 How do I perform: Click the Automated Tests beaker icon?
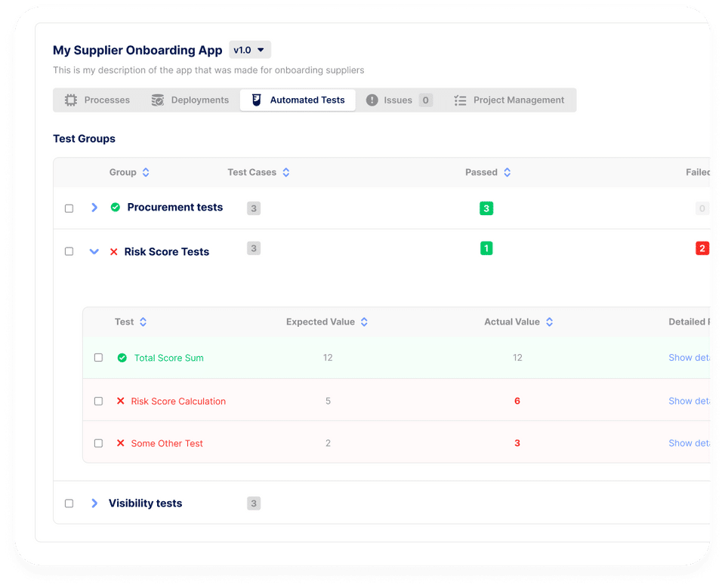pyautogui.click(x=257, y=100)
